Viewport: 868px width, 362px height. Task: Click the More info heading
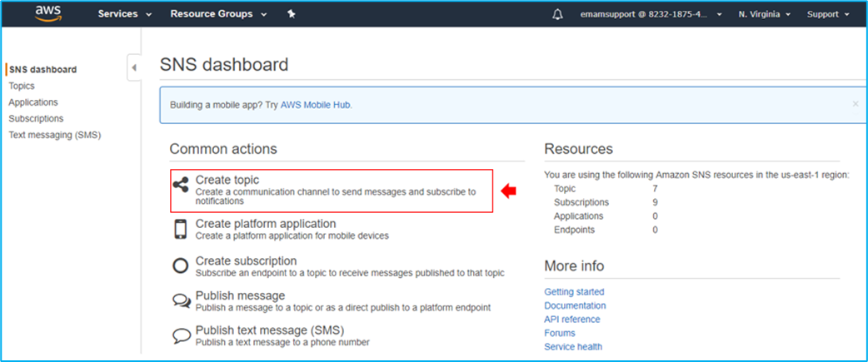click(574, 265)
